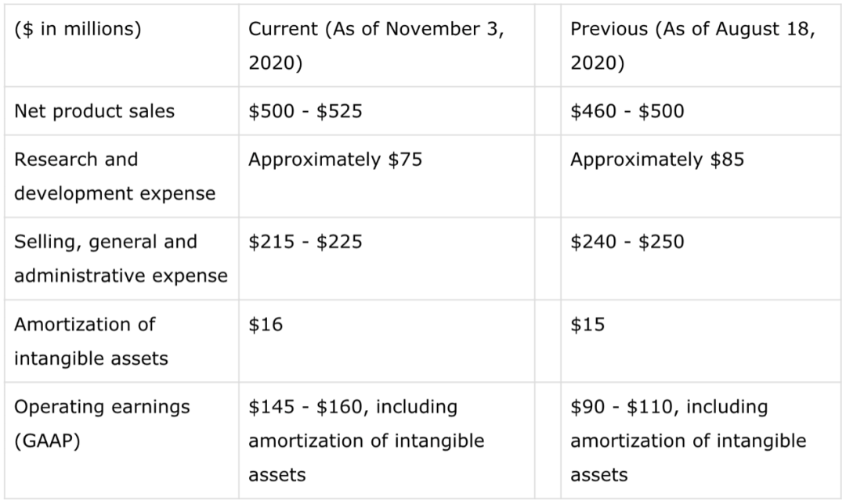Click the '$16' amortization value
Viewport: 846px width, 504px height.
(266, 325)
